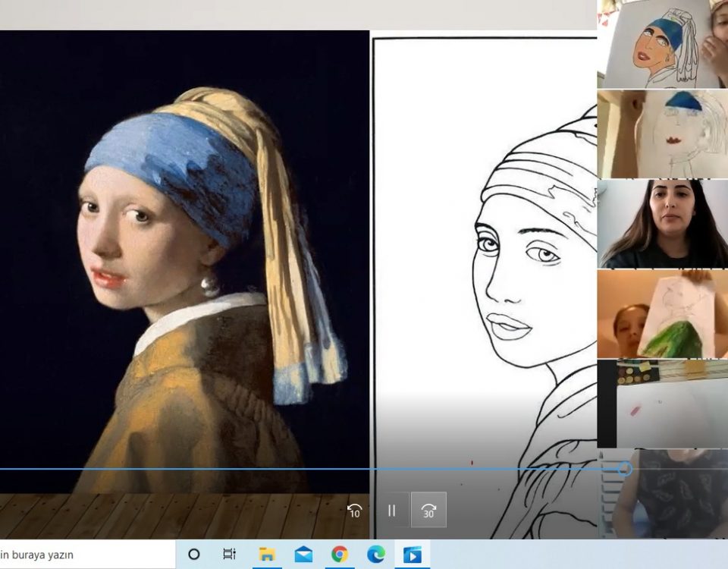Select bottom participant tile with patterned shirt
The image size is (728, 569).
662,493
